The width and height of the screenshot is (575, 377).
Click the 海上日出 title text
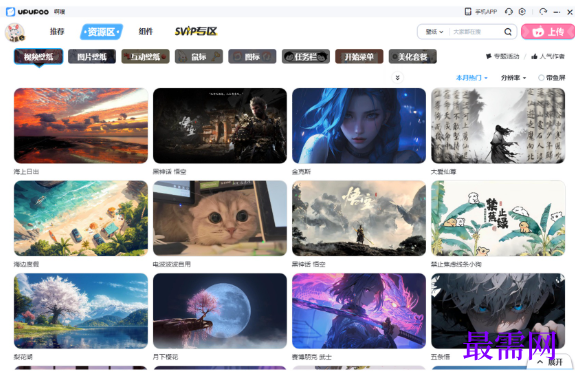pyautogui.click(x=26, y=172)
